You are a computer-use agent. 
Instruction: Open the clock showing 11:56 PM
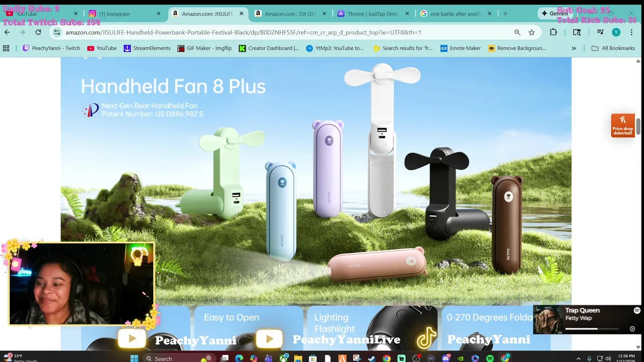(625, 358)
